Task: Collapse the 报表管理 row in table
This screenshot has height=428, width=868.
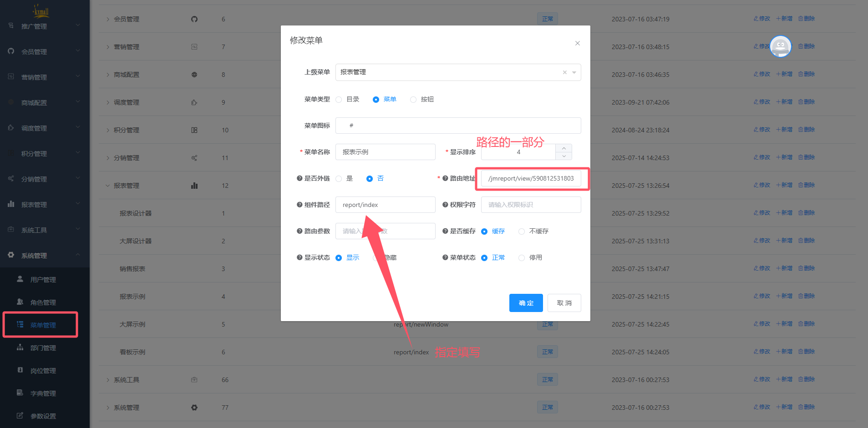Action: point(108,186)
